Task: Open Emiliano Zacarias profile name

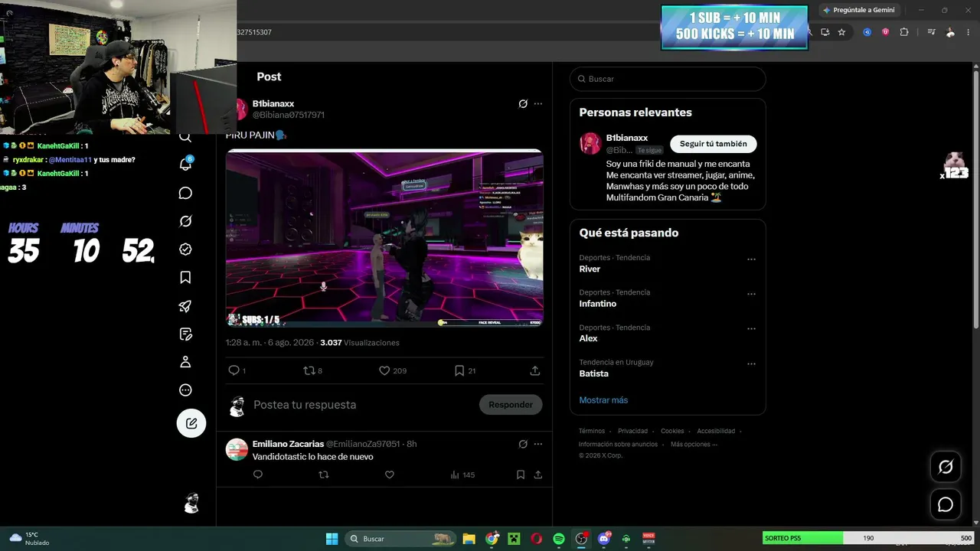Action: (288, 444)
